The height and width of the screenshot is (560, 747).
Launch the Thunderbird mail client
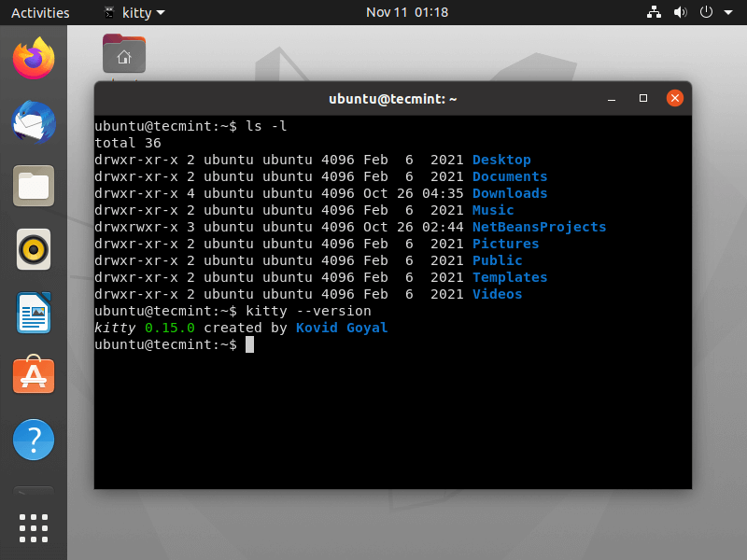[33, 122]
